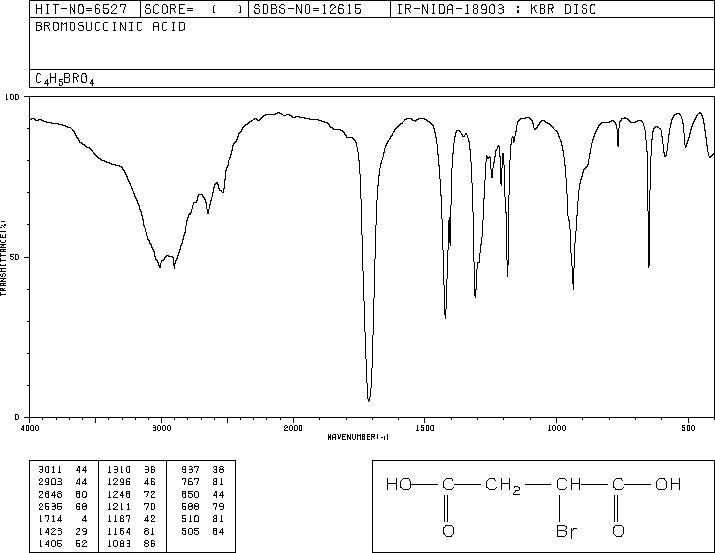715x553 pixels.
Task: Click the 3011 peak table entry
Action: tap(63, 470)
